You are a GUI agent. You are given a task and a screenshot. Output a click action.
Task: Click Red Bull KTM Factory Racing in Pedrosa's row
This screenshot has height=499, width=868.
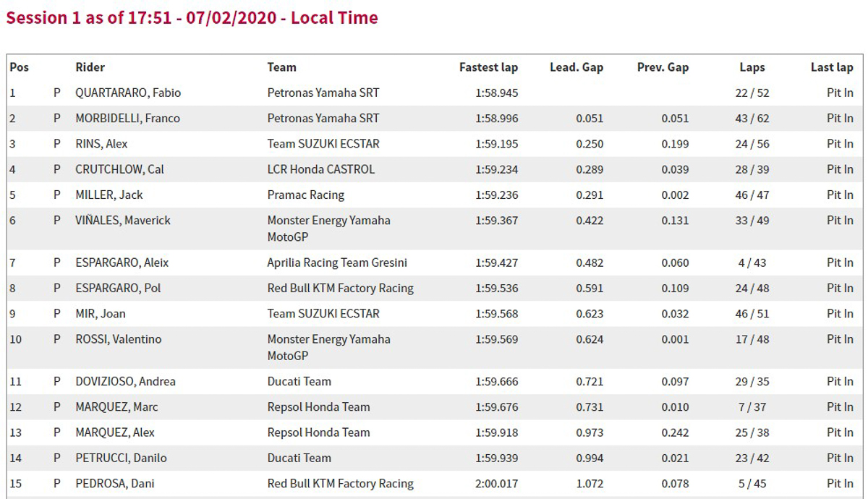click(x=341, y=483)
